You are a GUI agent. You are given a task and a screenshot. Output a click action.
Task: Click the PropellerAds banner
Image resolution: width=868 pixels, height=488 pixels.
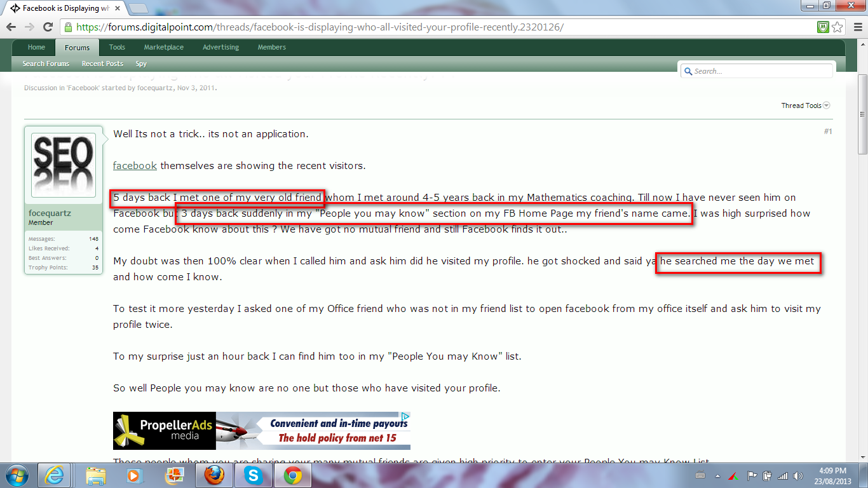pyautogui.click(x=262, y=431)
